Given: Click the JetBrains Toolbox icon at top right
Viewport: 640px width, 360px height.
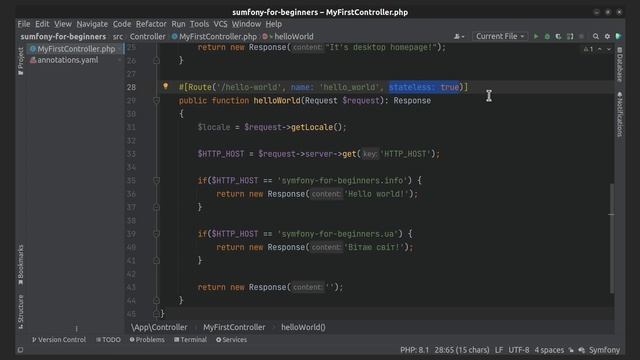Looking at the screenshot, I should pos(619,36).
